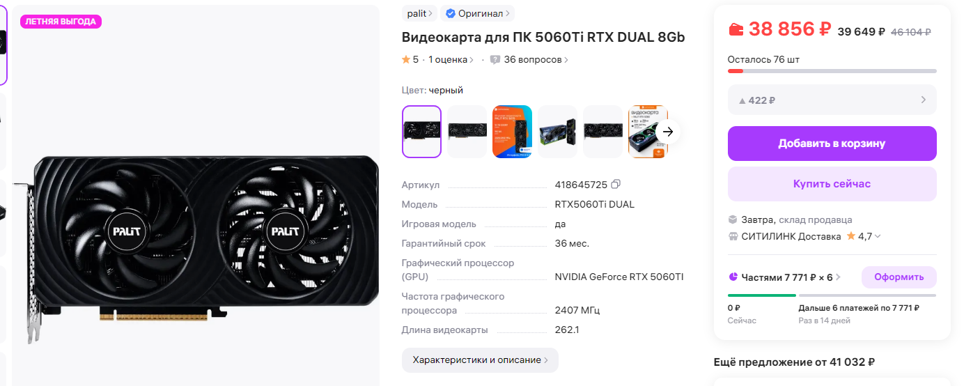The height and width of the screenshot is (386, 980).
Task: Expand the 422 ₽ bonus row
Action: click(832, 100)
